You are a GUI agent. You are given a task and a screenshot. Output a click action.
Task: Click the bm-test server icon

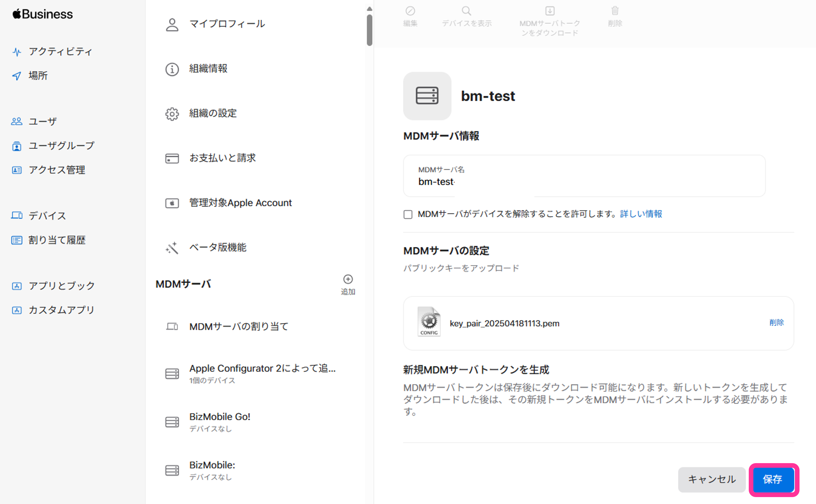pos(427,96)
